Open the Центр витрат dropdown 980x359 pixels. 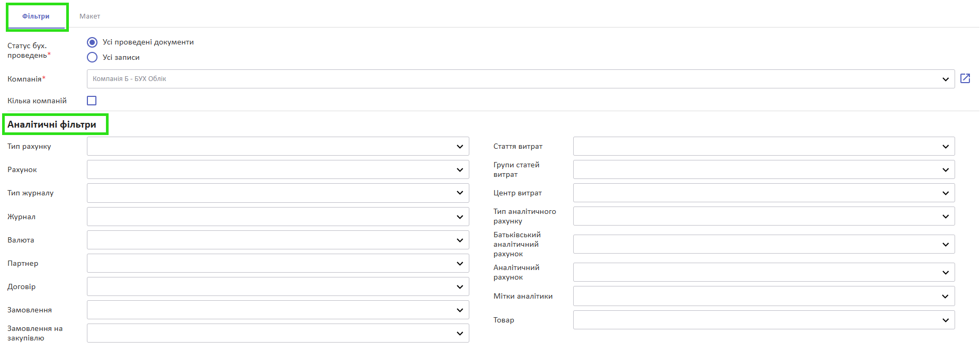764,193
